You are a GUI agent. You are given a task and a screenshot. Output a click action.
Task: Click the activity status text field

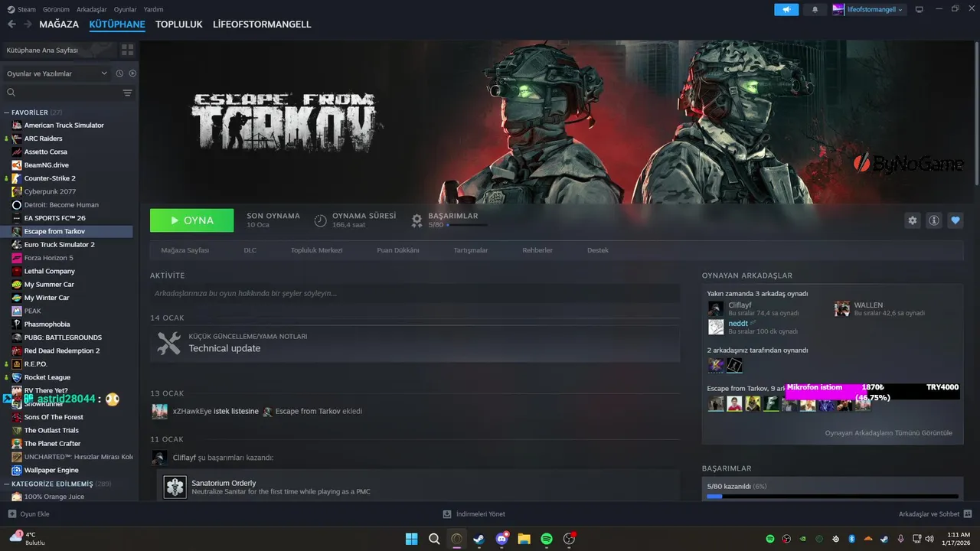pos(415,293)
